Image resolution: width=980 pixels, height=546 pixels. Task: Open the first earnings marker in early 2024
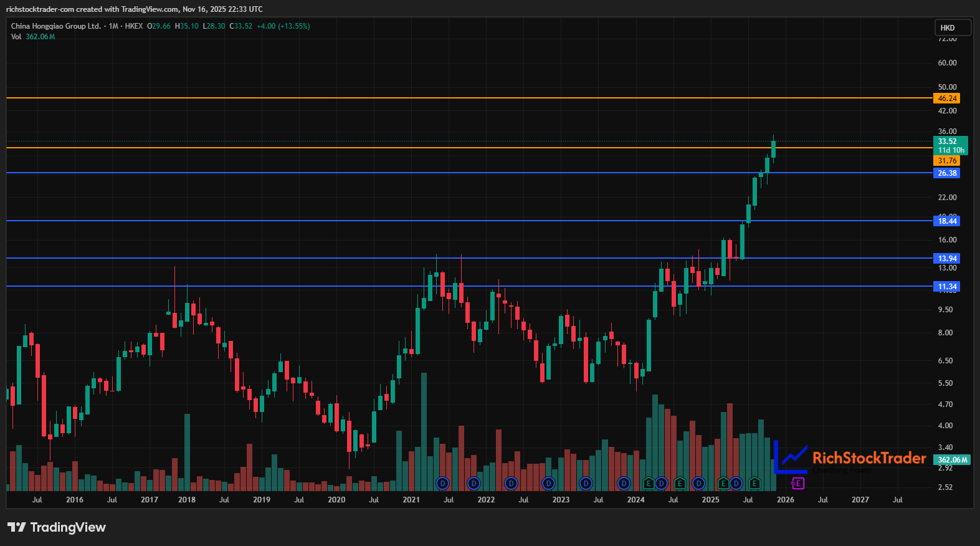649,483
